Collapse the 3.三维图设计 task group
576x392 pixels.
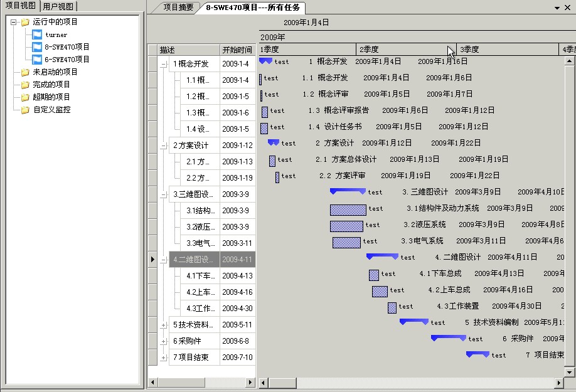tap(164, 195)
